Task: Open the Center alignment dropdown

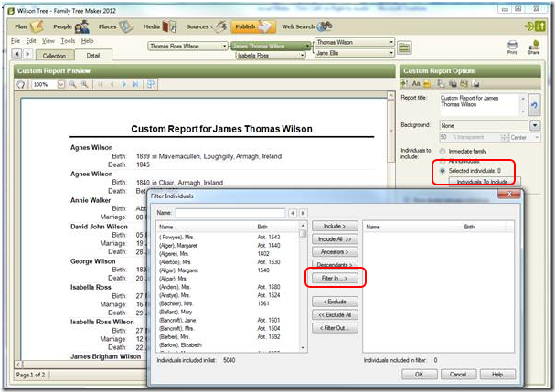Action: [537, 137]
